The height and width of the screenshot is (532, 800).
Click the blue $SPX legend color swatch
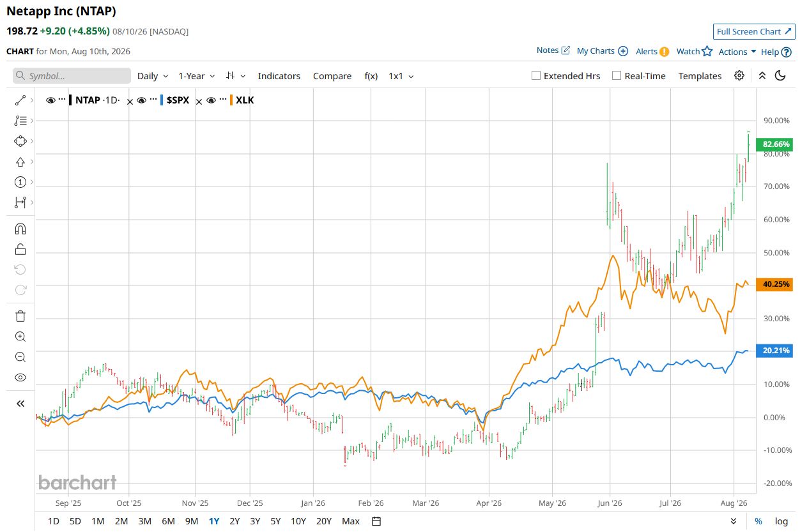(162, 100)
